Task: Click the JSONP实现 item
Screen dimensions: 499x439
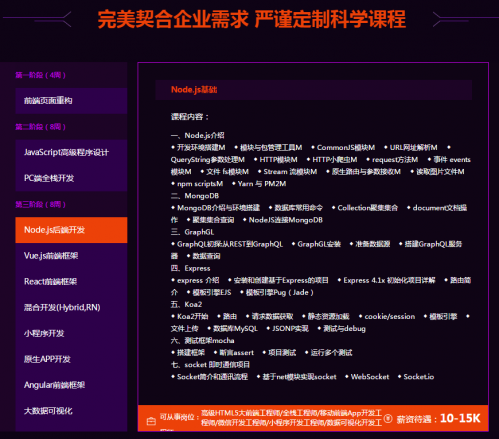Action: tap(290, 329)
